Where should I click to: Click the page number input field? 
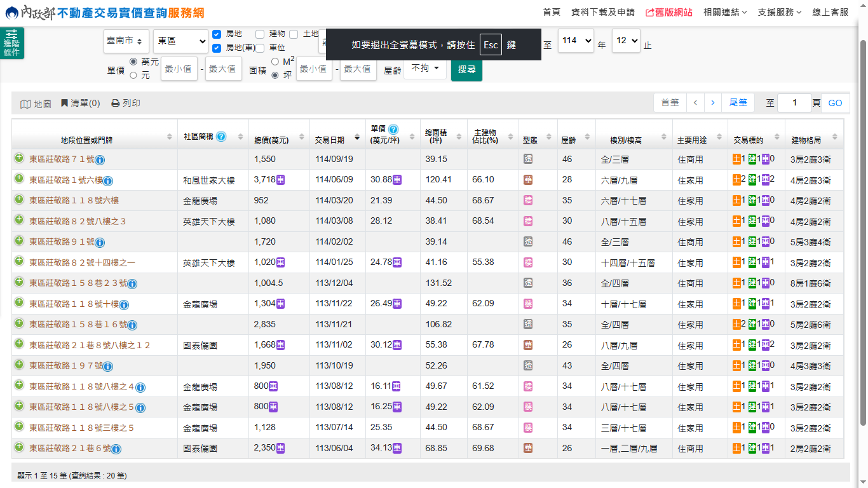[794, 103]
